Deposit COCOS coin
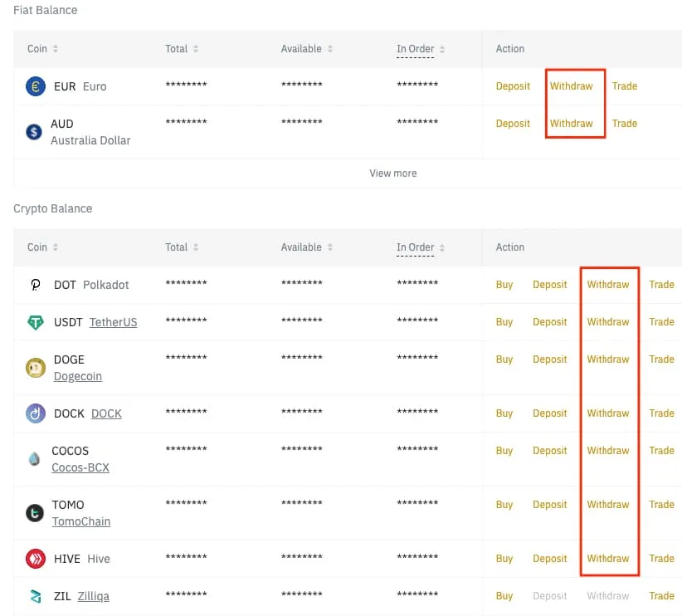This screenshot has height=616, width=682. tap(550, 451)
